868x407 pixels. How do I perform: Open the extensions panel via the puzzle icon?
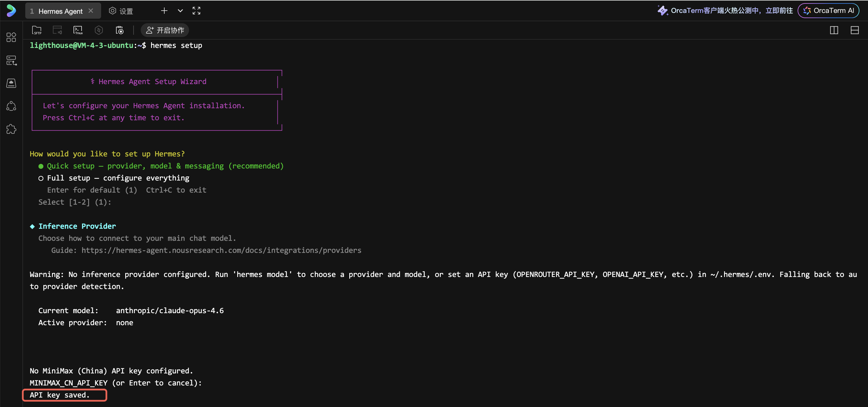tap(11, 129)
